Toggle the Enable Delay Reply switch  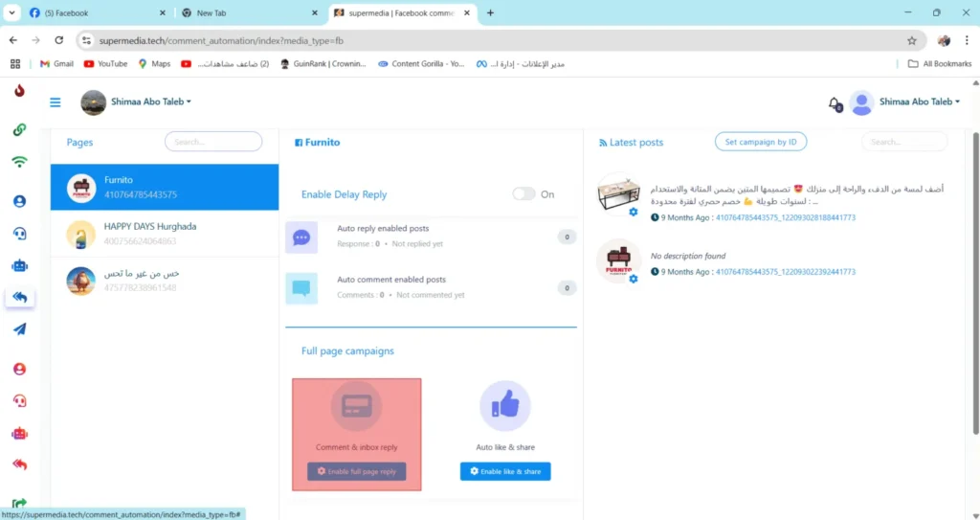pos(523,194)
